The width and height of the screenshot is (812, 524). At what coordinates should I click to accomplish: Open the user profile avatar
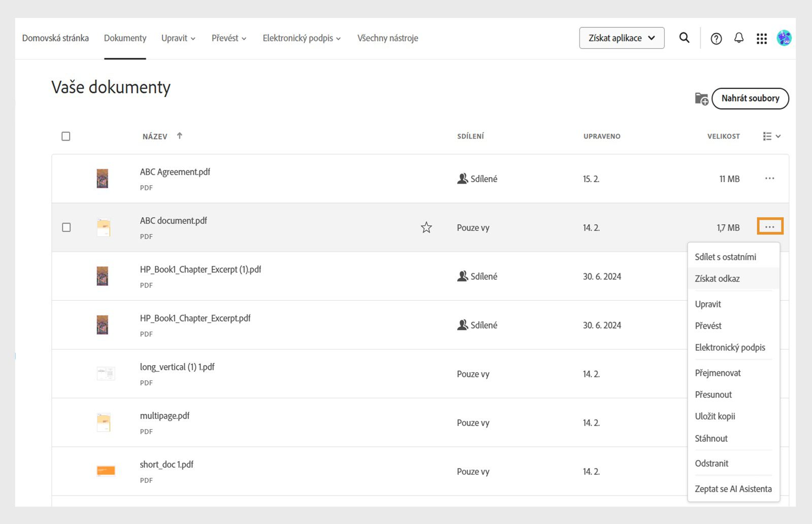(x=784, y=38)
